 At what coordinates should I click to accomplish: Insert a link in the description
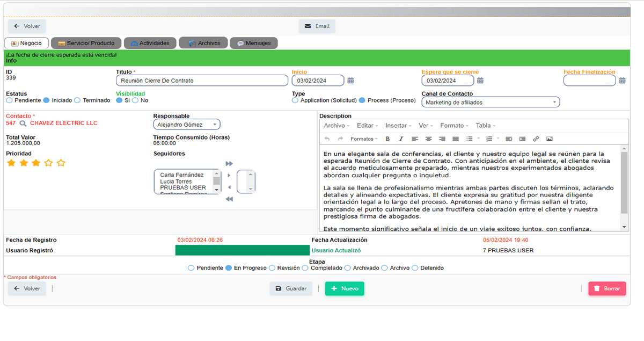(x=536, y=139)
